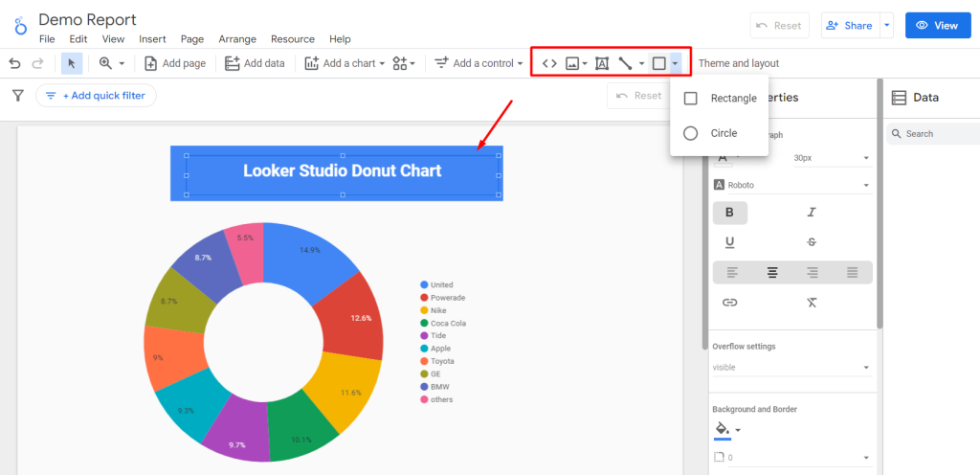Open the Edit menu
The width and height of the screenshot is (980, 475).
pyautogui.click(x=78, y=38)
